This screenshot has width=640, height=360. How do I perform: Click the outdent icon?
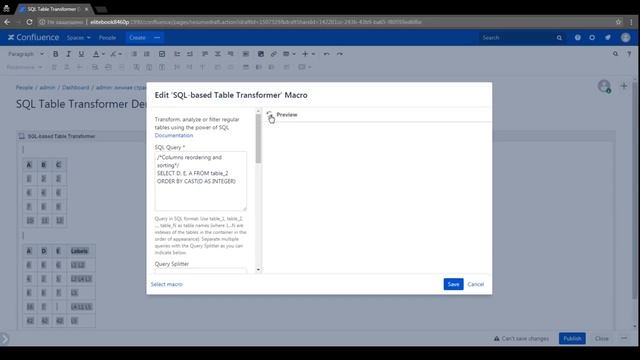click(177, 54)
